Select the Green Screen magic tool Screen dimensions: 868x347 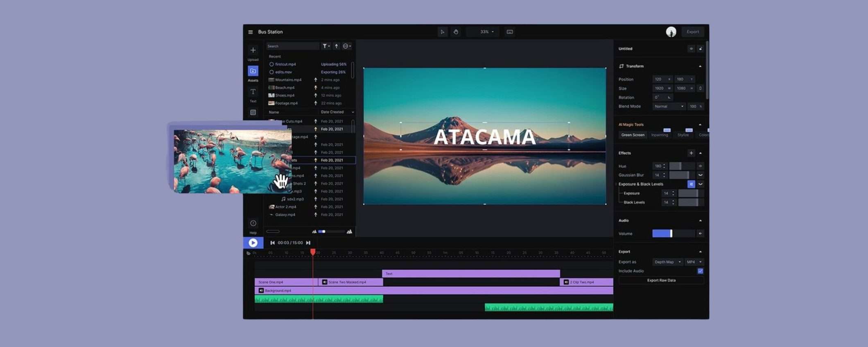point(633,135)
